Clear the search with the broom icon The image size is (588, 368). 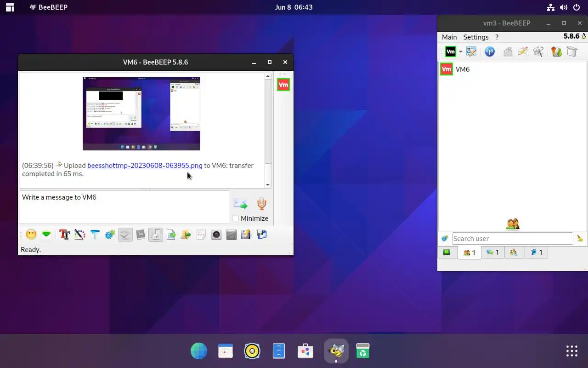[580, 238]
